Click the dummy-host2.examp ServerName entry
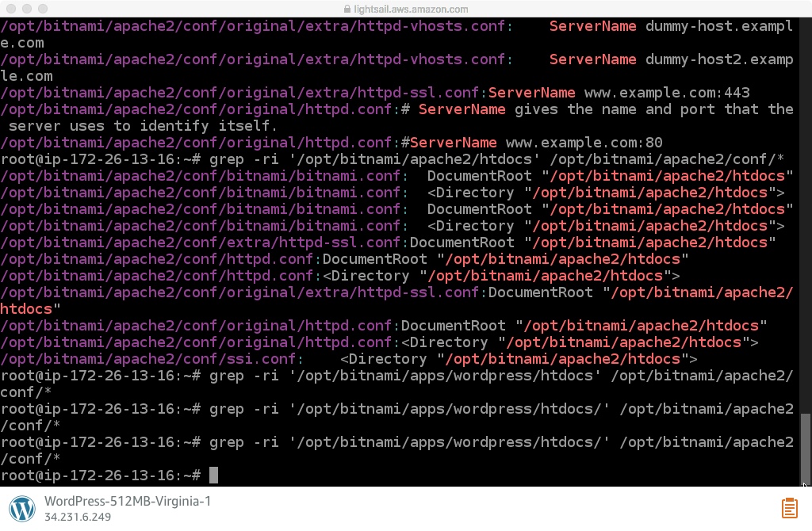The image size is (812, 531). point(718,59)
